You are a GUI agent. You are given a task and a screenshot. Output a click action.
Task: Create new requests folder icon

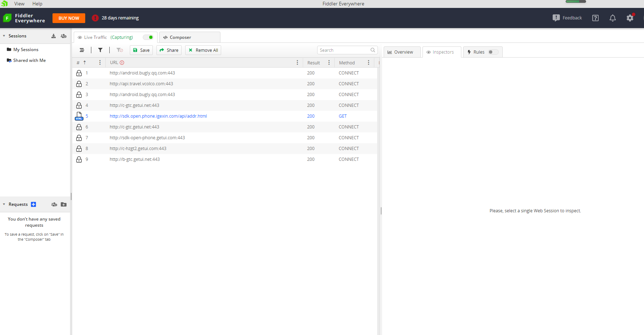point(64,204)
